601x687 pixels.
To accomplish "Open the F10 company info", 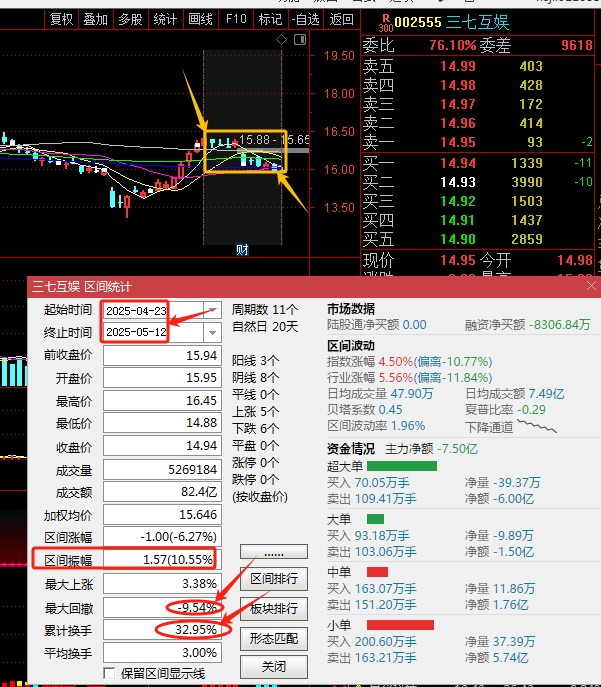I will (x=236, y=19).
